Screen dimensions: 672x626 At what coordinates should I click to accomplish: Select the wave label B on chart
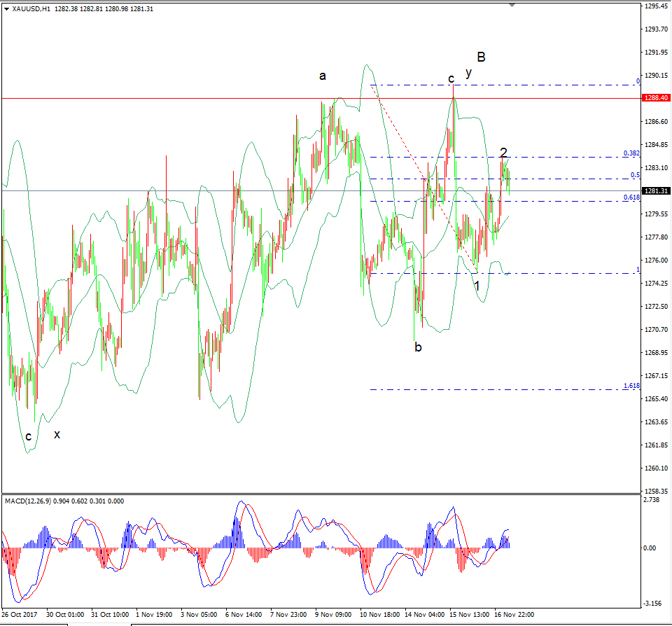tap(481, 57)
